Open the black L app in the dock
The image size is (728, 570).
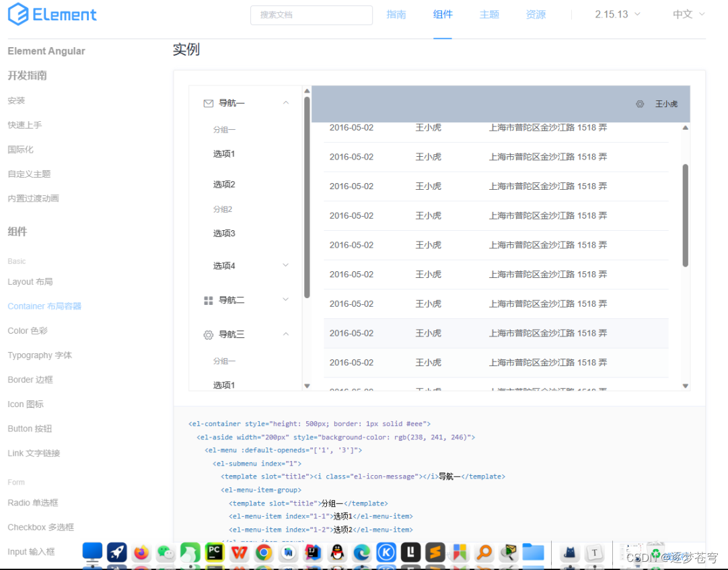click(x=411, y=553)
